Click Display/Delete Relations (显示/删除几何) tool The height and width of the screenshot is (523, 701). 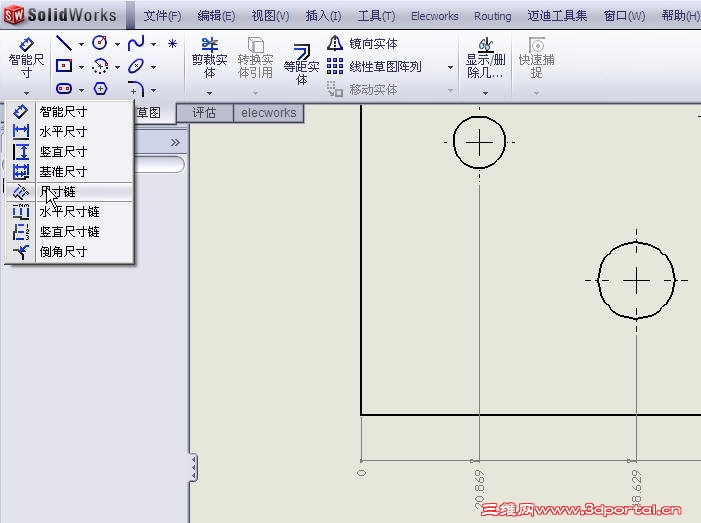486,58
